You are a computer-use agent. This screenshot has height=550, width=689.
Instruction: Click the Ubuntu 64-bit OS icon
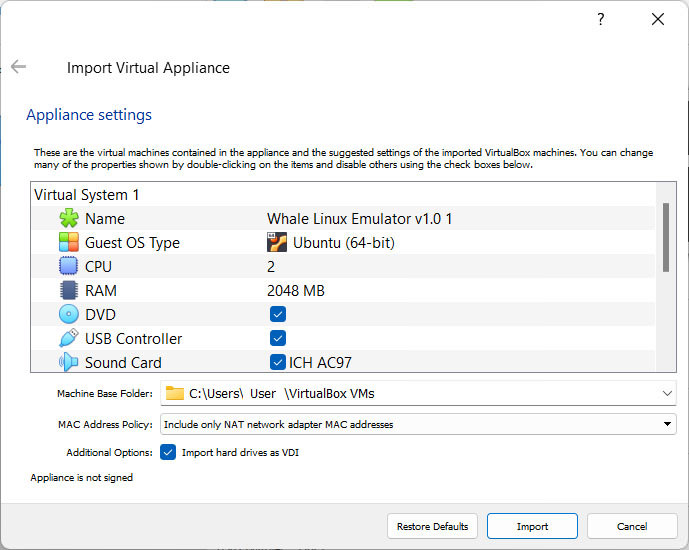[x=277, y=242]
